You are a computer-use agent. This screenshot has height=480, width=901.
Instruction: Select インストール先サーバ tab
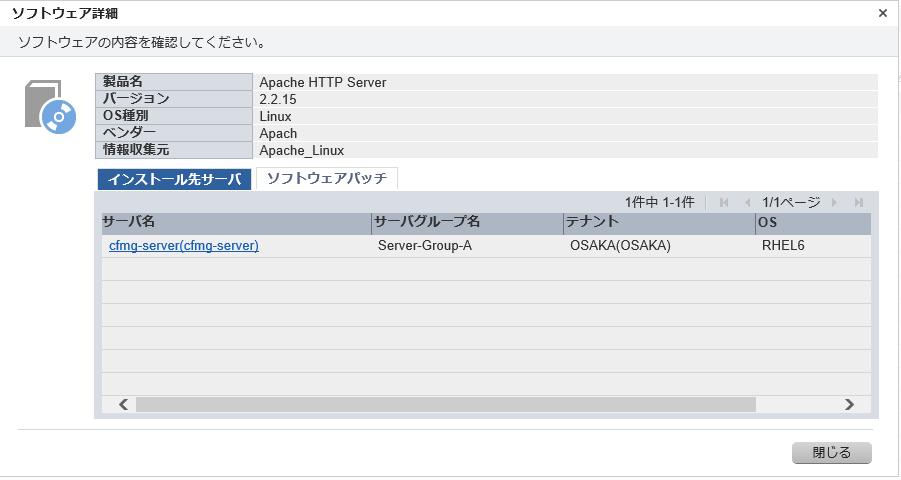tap(175, 179)
